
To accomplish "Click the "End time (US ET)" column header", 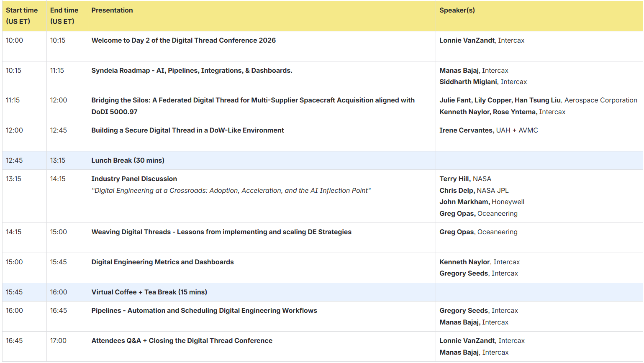I will click(67, 16).
